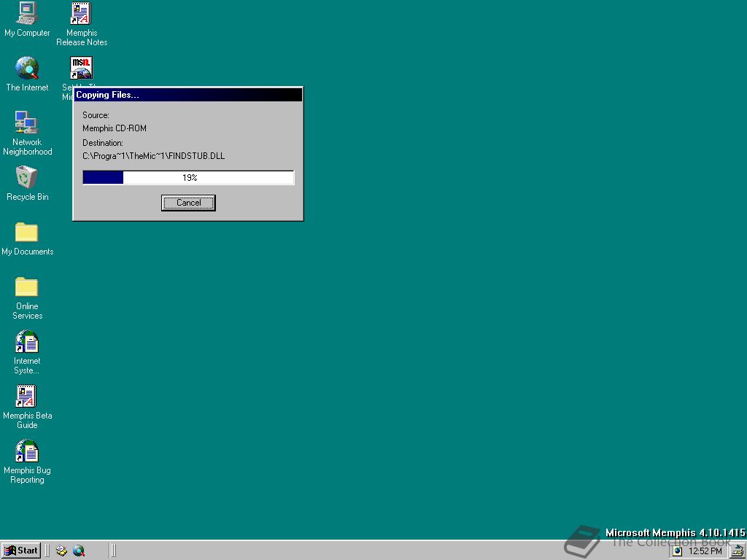Open the Start menu

[x=21, y=551]
